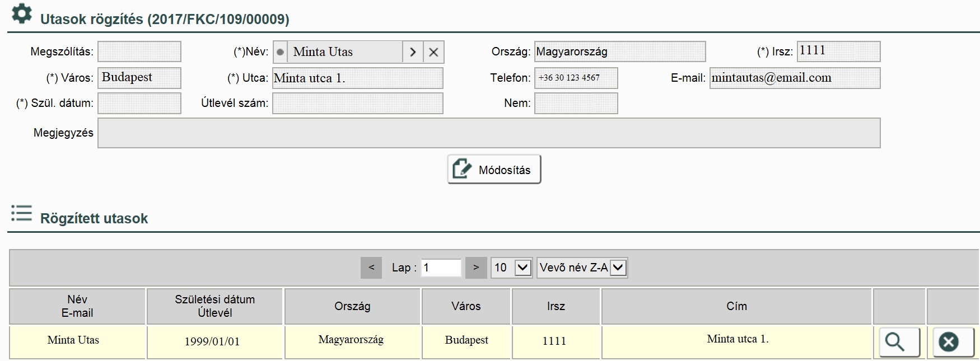This screenshot has height=361, width=980.
Task: Click the Lap page number field
Action: coord(441,268)
